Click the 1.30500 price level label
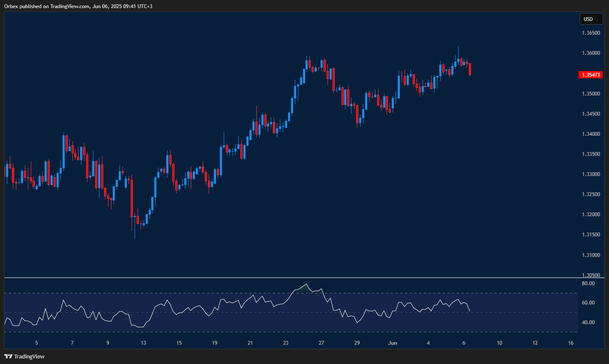609x364 pixels. (x=591, y=274)
